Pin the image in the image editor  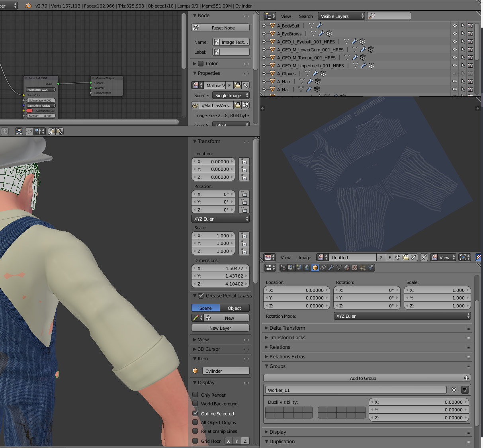click(x=424, y=257)
